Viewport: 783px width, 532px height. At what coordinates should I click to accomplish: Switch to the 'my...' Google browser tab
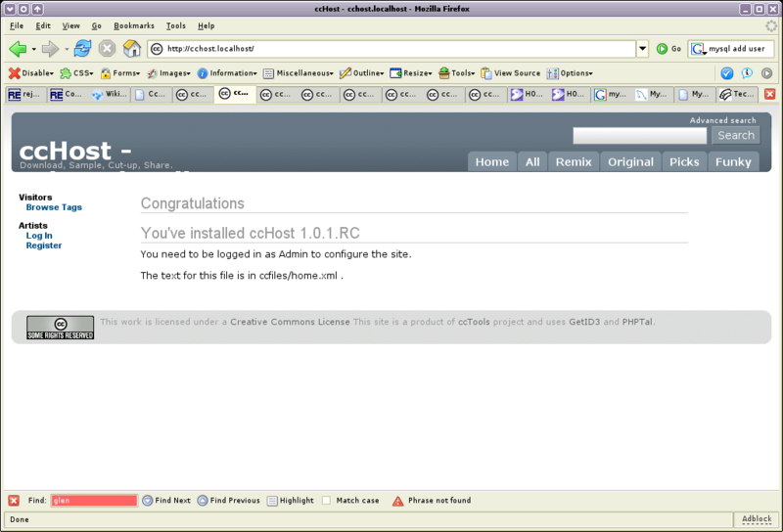click(x=612, y=94)
